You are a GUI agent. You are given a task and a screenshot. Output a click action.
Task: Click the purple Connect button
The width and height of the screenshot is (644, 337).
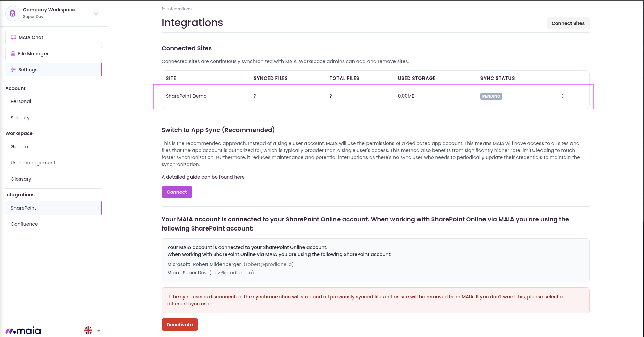[177, 192]
